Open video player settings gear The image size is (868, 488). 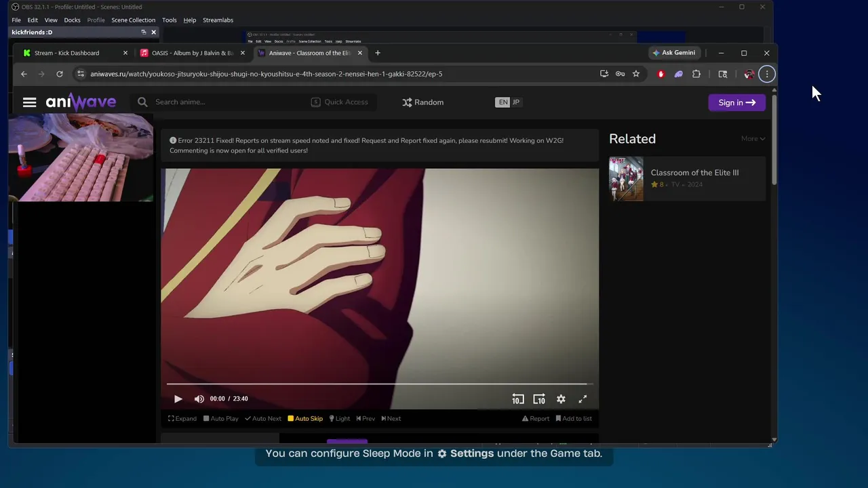561,399
